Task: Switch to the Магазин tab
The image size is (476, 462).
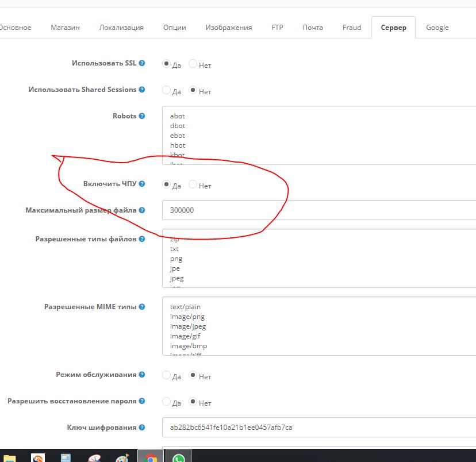Action: coord(65,28)
